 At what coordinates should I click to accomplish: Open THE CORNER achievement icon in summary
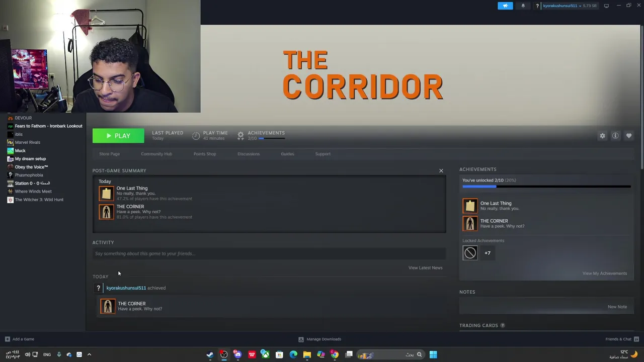click(106, 212)
